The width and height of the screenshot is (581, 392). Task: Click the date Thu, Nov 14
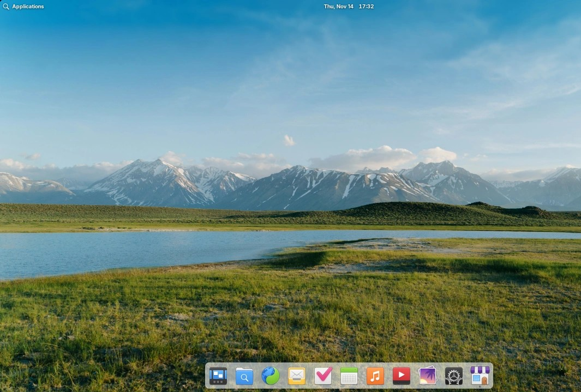338,7
